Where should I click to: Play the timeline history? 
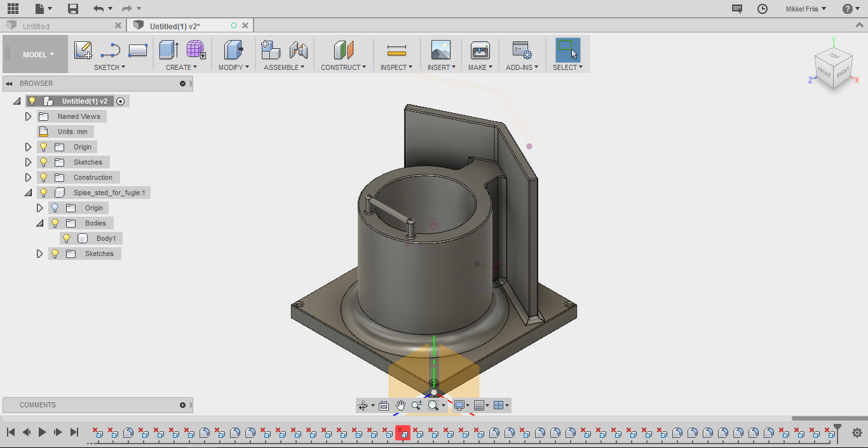pos(42,432)
